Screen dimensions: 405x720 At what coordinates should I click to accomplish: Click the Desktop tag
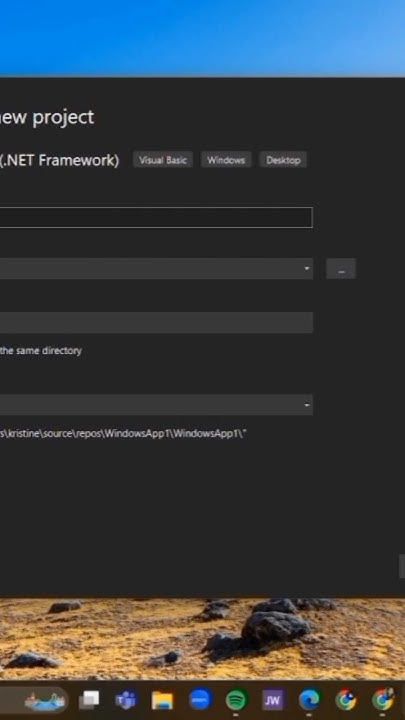283,160
